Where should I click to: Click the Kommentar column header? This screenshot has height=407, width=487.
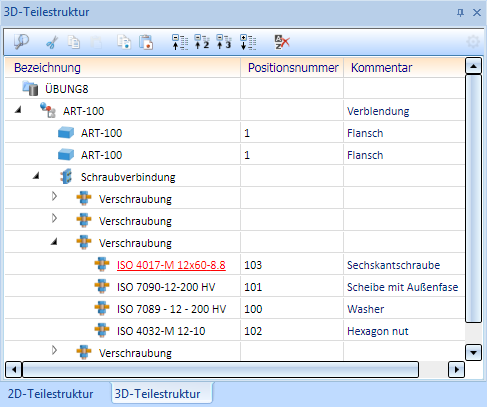tap(404, 68)
